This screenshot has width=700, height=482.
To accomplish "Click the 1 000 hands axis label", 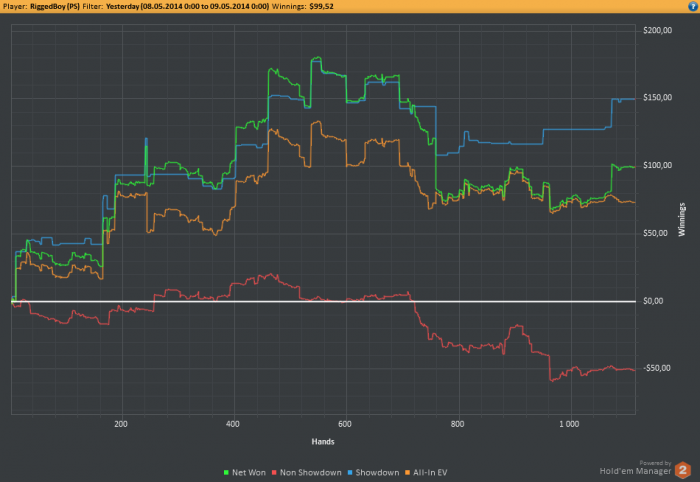I will pos(569,424).
